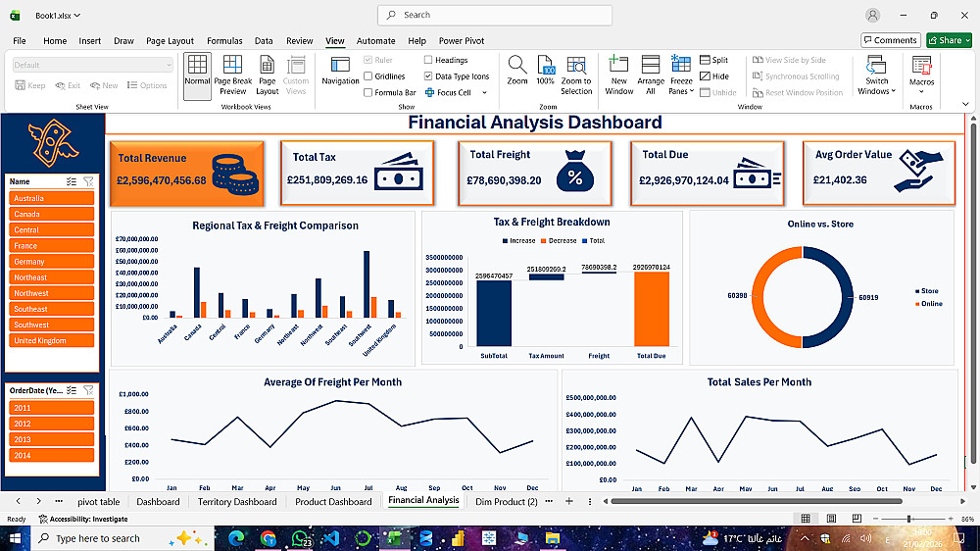This screenshot has height=551, width=980.
Task: Enable the Headings checkbox
Action: point(428,60)
